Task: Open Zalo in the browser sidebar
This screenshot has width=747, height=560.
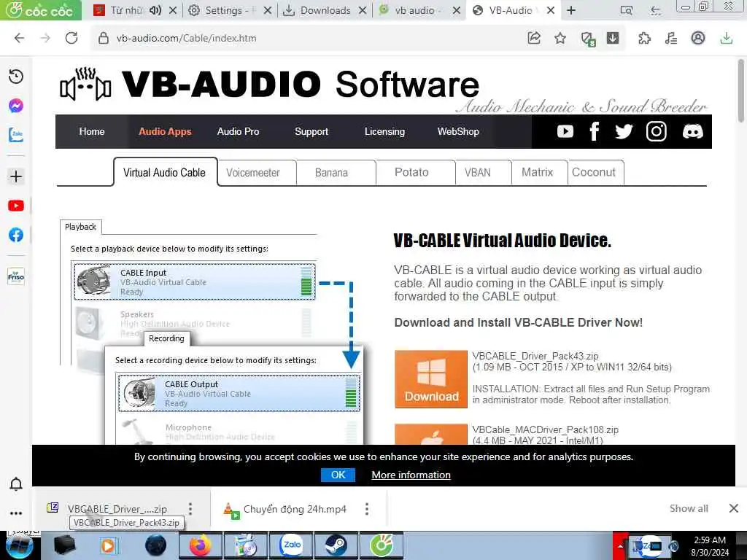Action: (x=16, y=135)
